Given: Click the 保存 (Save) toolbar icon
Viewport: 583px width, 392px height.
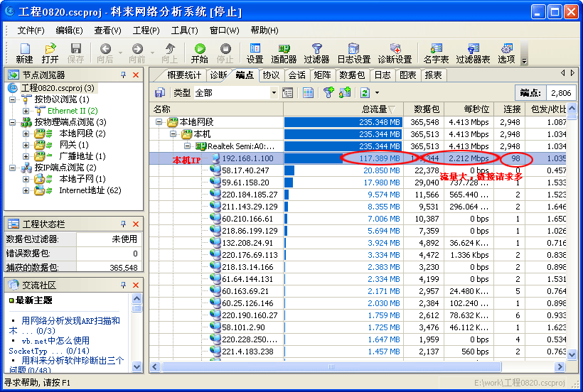Looking at the screenshot, I should (x=76, y=53).
